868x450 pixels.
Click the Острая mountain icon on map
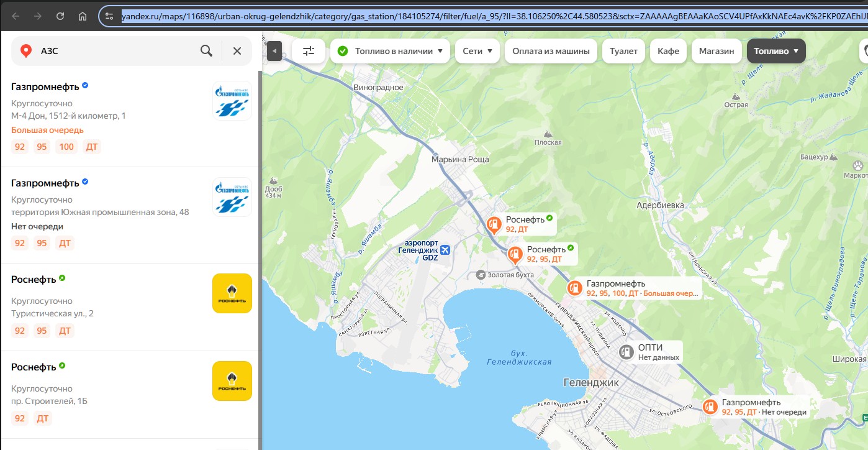[x=736, y=96]
